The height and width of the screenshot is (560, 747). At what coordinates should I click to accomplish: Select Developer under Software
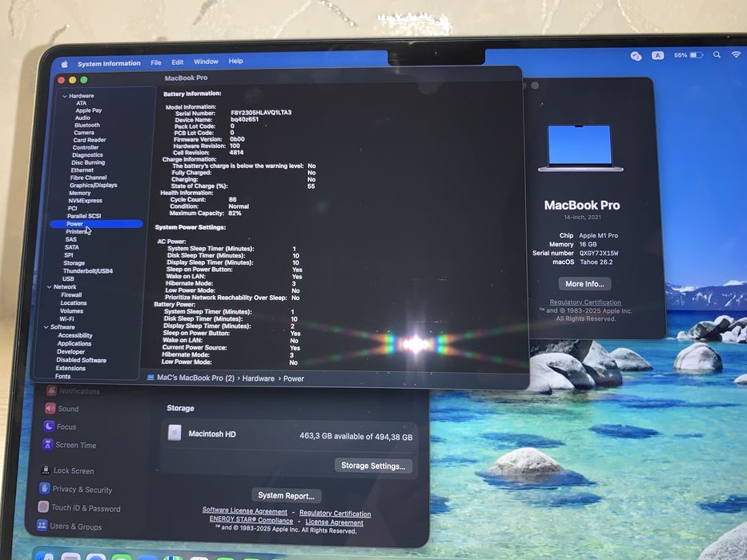tap(71, 351)
